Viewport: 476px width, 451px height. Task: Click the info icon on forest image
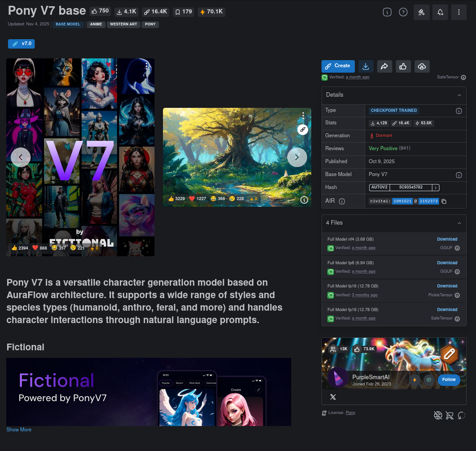point(304,200)
